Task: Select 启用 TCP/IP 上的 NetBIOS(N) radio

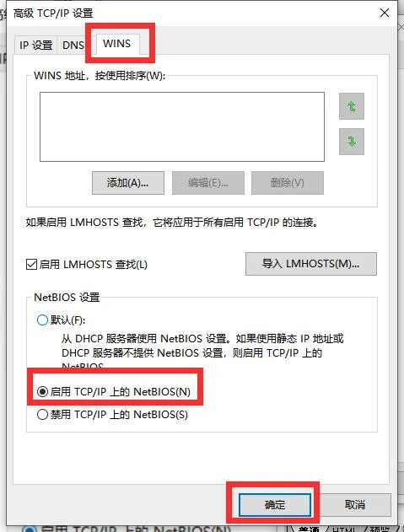Action: [42, 391]
